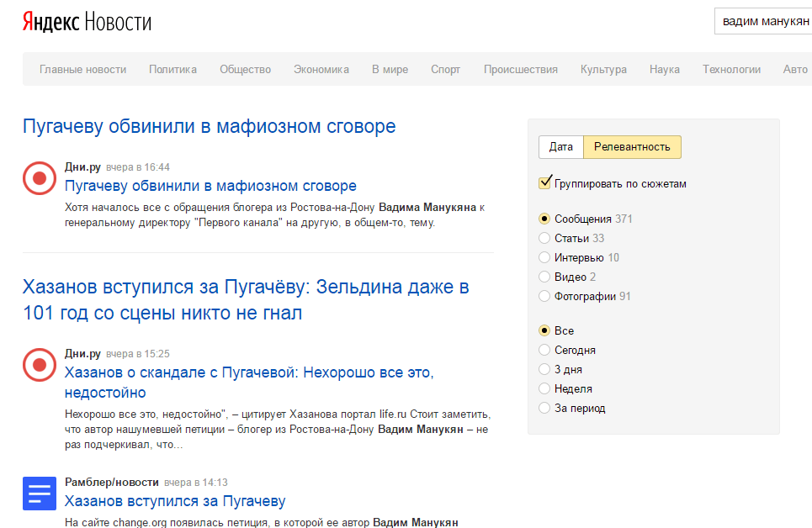Open the Политика news section
The width and height of the screenshot is (812, 528).
point(172,70)
